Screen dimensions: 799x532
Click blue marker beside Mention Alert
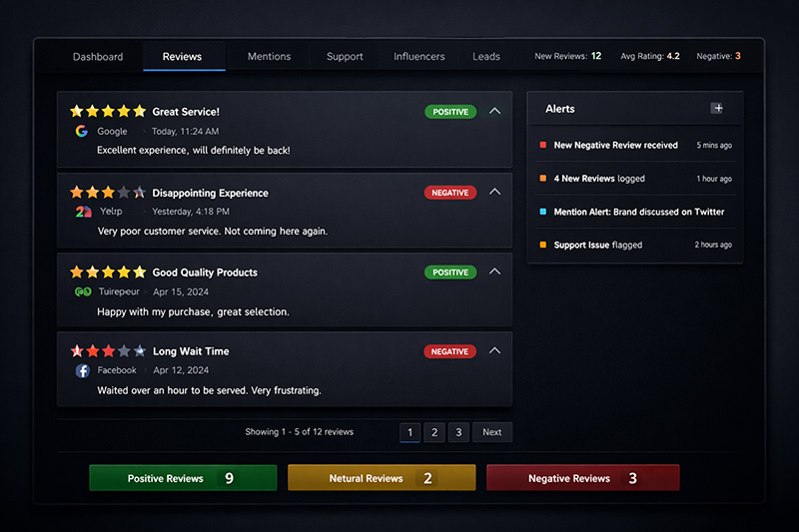coord(543,212)
